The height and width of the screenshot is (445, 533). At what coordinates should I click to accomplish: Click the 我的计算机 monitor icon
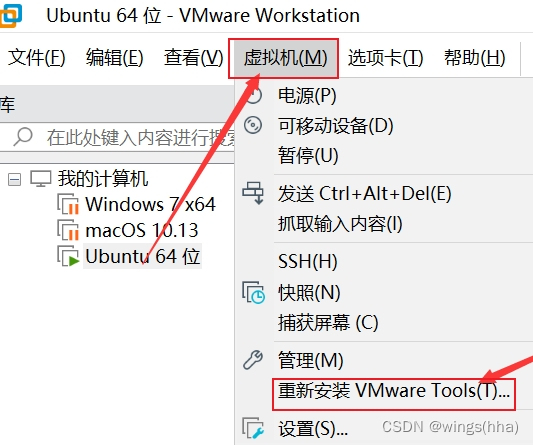pos(41,178)
